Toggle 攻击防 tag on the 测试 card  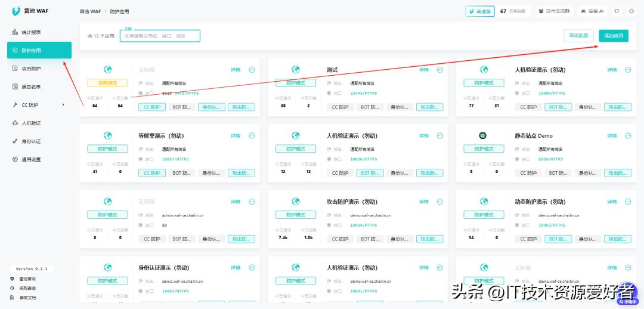[x=429, y=107]
